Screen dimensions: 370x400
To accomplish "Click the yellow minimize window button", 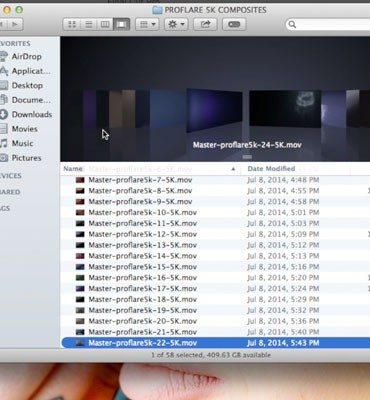I will 7,10.
